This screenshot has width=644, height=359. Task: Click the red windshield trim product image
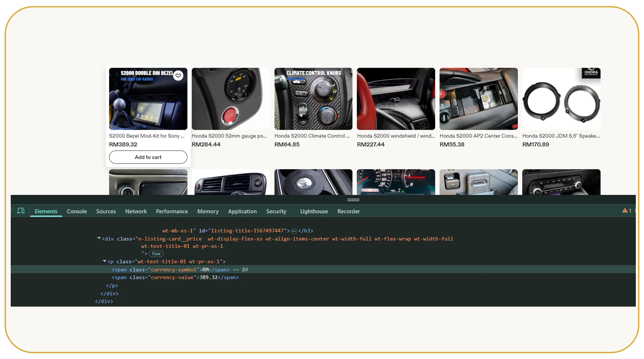[396, 99]
